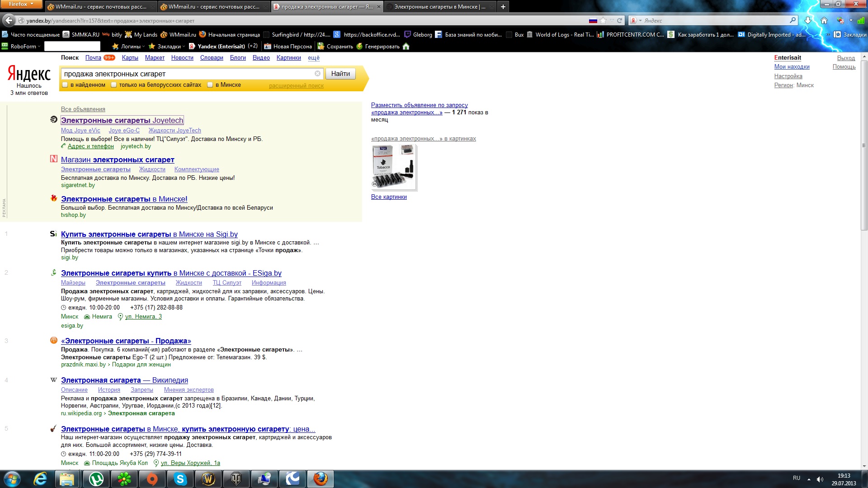Open Windows Explorer from the taskbar

[x=67, y=479]
